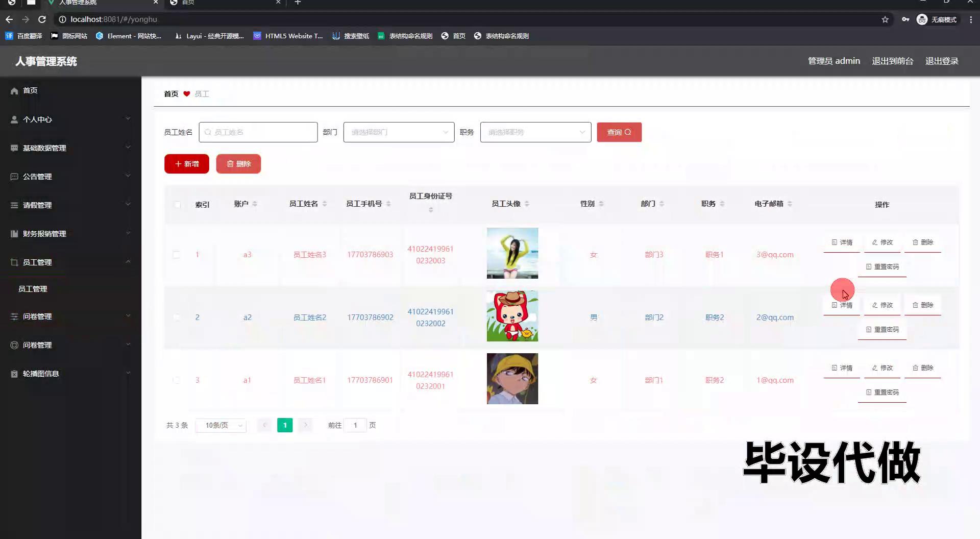Open the 部门 department dropdown
980x539 pixels.
(399, 132)
